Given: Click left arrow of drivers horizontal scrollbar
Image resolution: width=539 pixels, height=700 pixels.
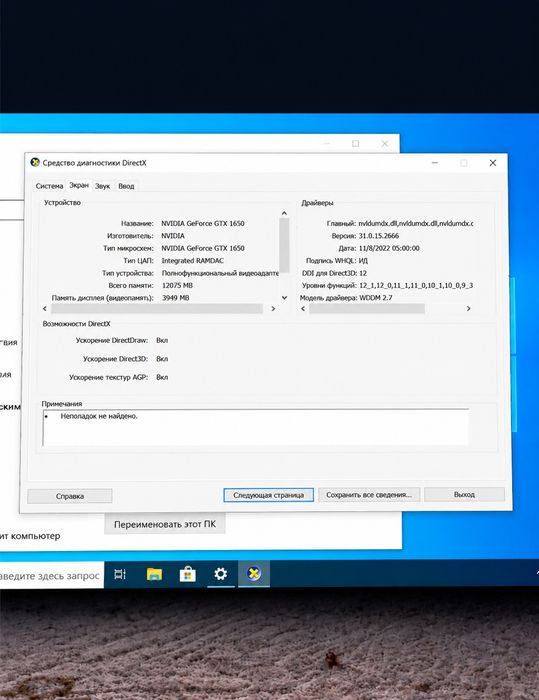Looking at the screenshot, I should pos(303,308).
